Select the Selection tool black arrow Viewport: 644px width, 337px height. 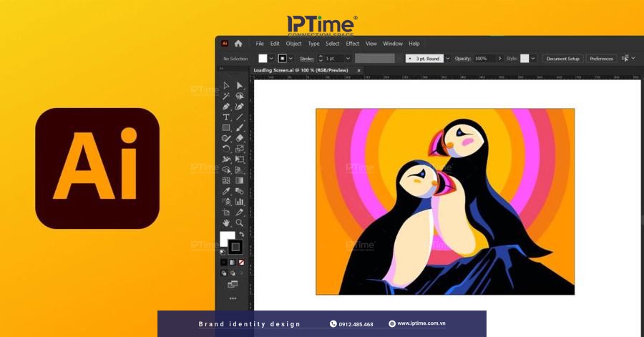[226, 85]
